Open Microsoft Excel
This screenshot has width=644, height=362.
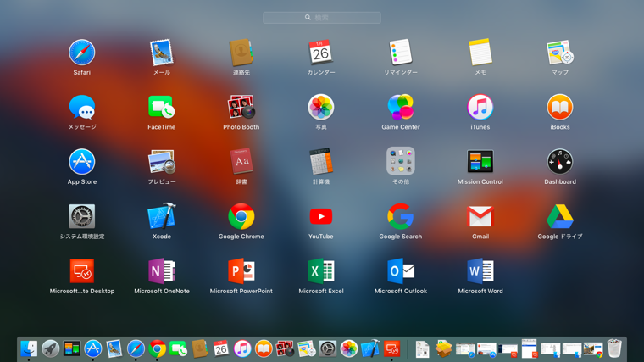tap(321, 271)
